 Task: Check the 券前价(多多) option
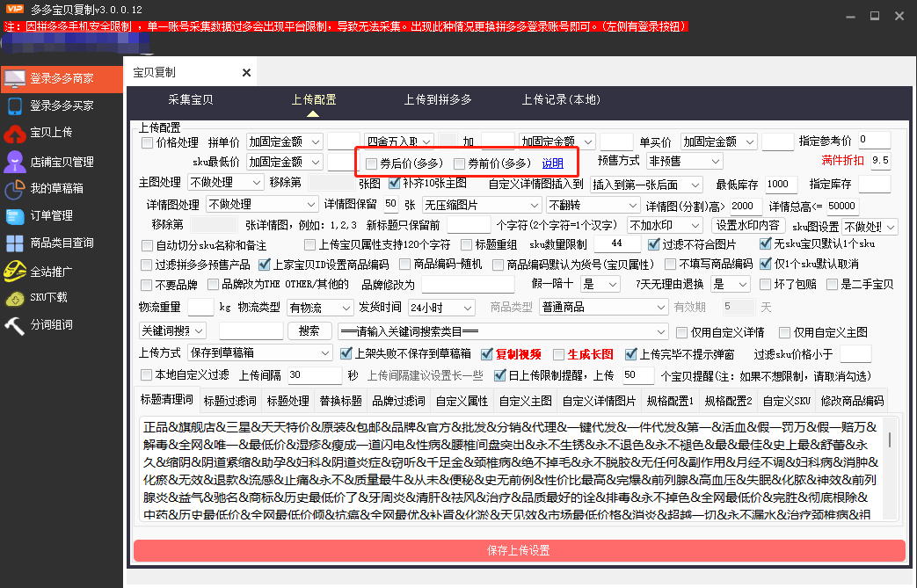tap(459, 163)
